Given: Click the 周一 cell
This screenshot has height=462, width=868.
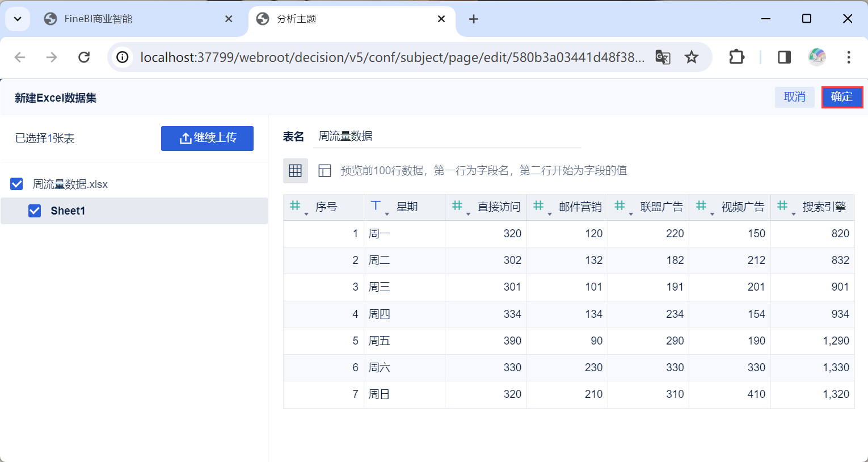Looking at the screenshot, I should tap(404, 233).
